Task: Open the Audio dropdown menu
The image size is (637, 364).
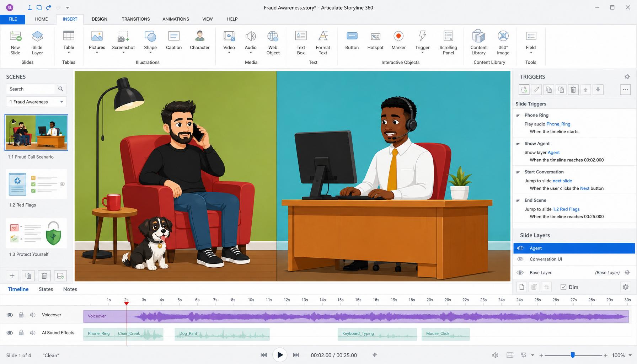Action: click(x=251, y=53)
